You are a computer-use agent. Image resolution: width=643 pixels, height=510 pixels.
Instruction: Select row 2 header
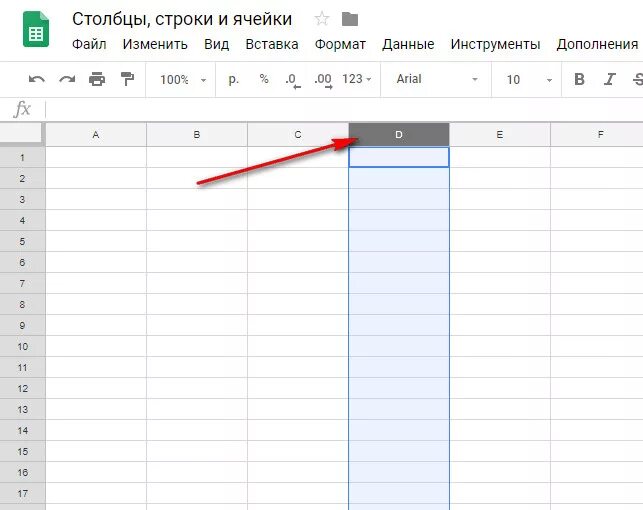tap(22, 178)
